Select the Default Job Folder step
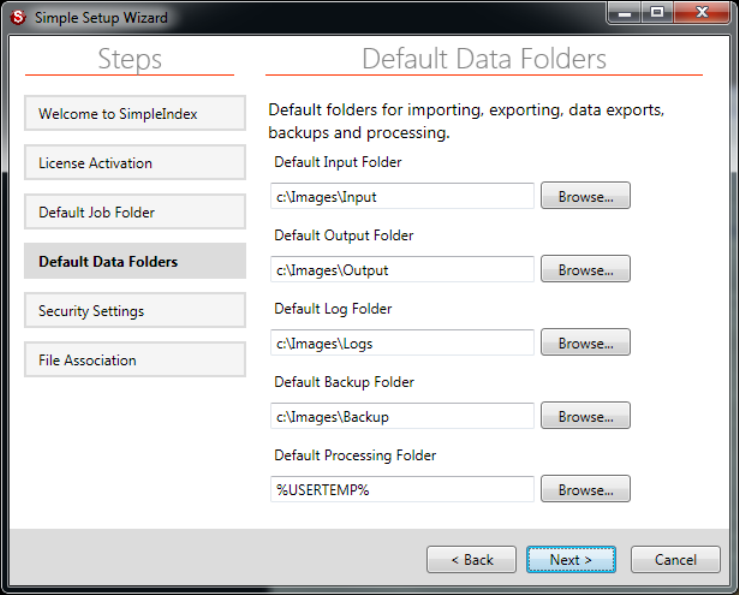The height and width of the screenshot is (595, 739). tap(134, 212)
